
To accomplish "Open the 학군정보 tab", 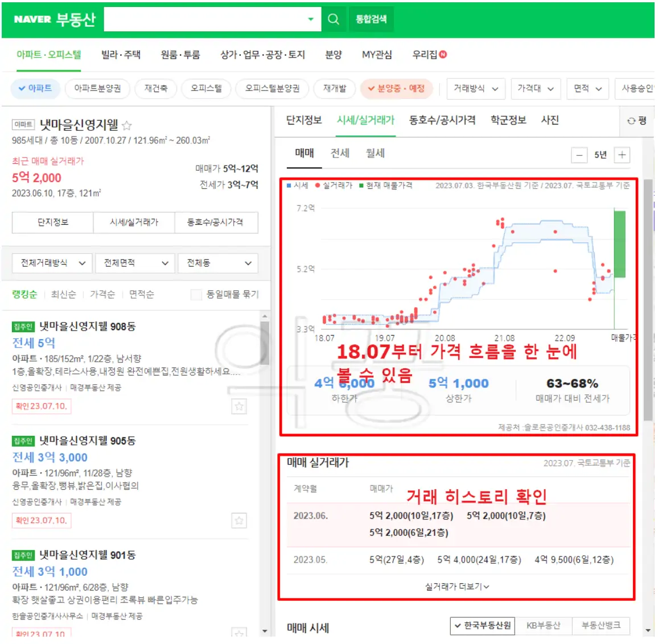I will [508, 121].
